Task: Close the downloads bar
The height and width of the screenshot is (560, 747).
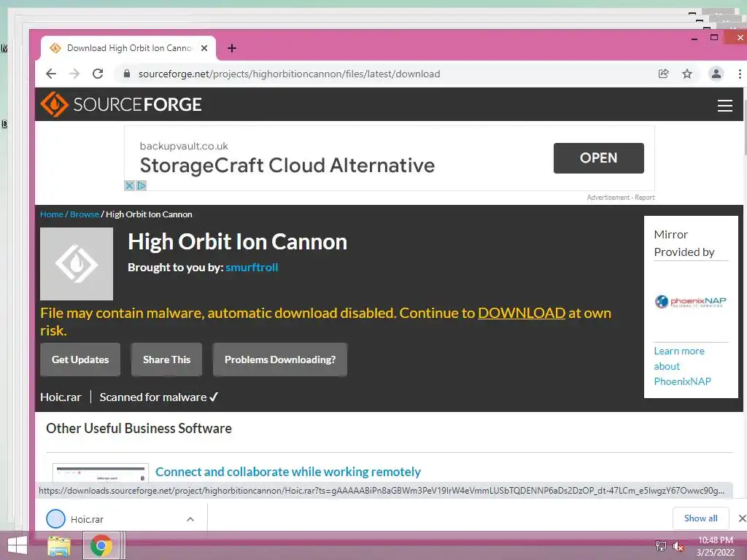Action: (x=742, y=518)
